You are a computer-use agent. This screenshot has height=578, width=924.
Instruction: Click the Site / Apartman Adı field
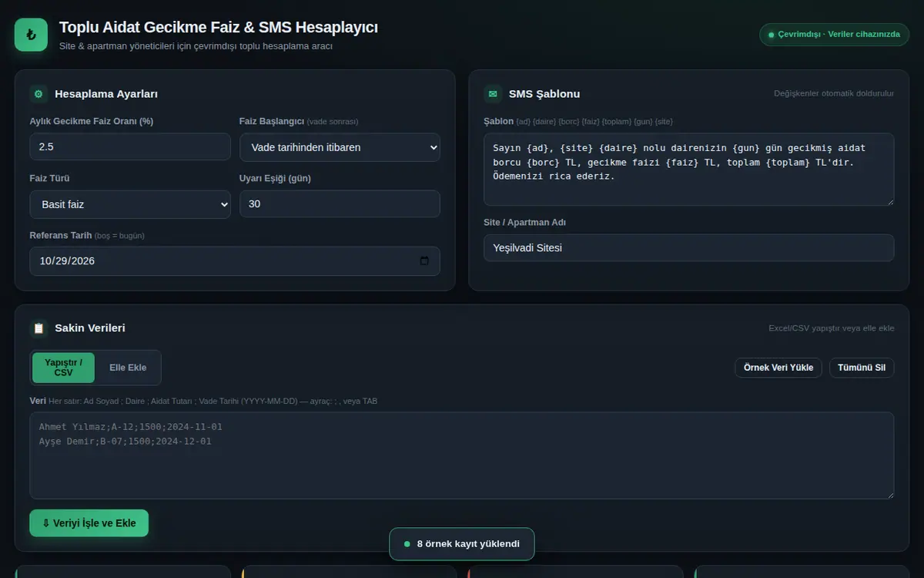(x=689, y=248)
